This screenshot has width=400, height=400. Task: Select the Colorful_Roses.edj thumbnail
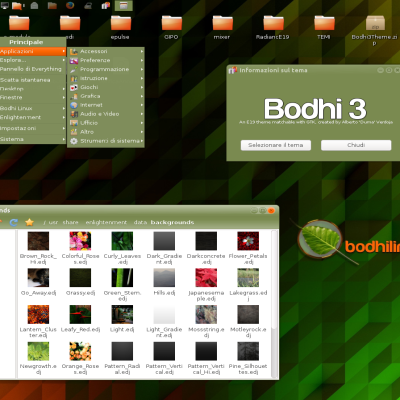tap(80, 241)
